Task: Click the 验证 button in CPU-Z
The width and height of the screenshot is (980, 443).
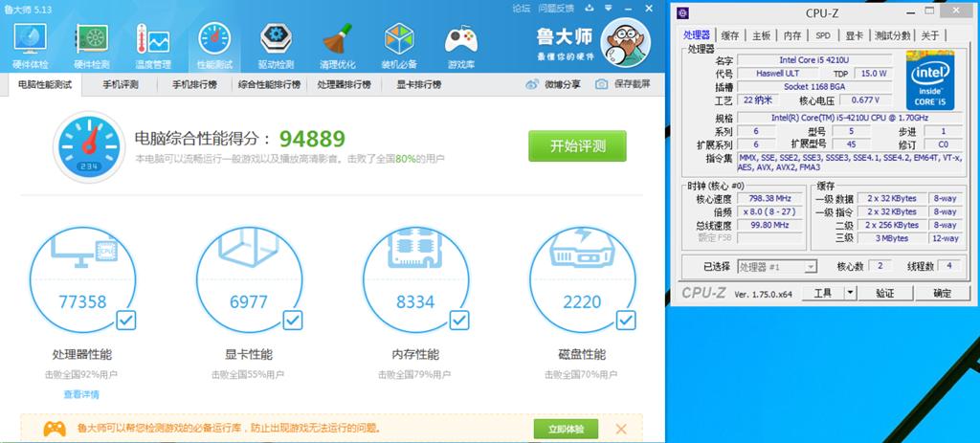Action: [885, 293]
